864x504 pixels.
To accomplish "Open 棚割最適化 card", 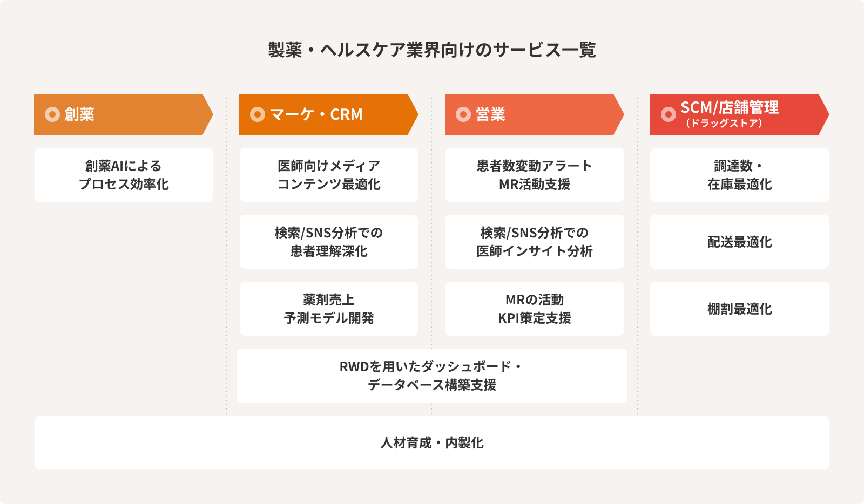I will 740,309.
